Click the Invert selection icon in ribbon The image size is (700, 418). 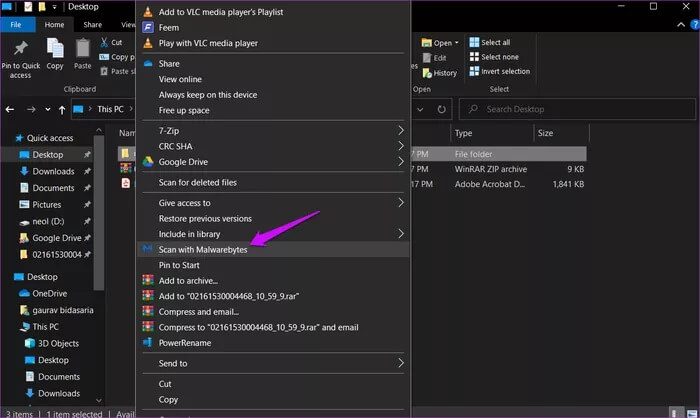[474, 71]
